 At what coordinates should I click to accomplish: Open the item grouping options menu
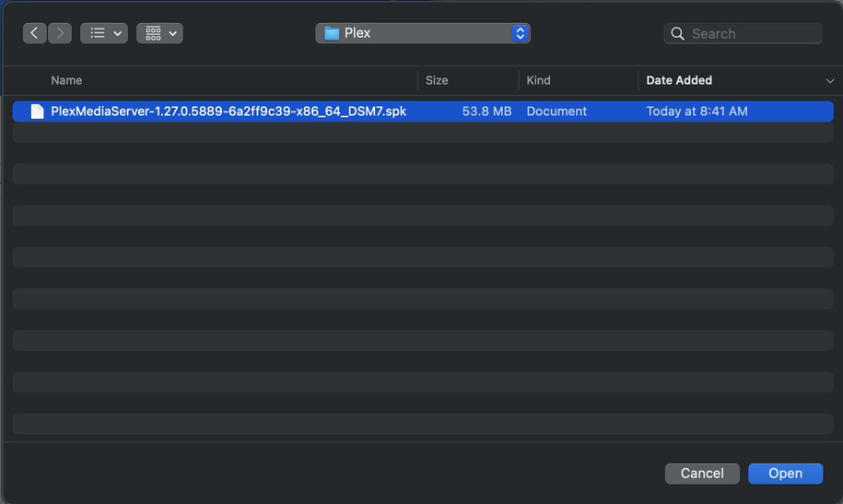(x=159, y=33)
